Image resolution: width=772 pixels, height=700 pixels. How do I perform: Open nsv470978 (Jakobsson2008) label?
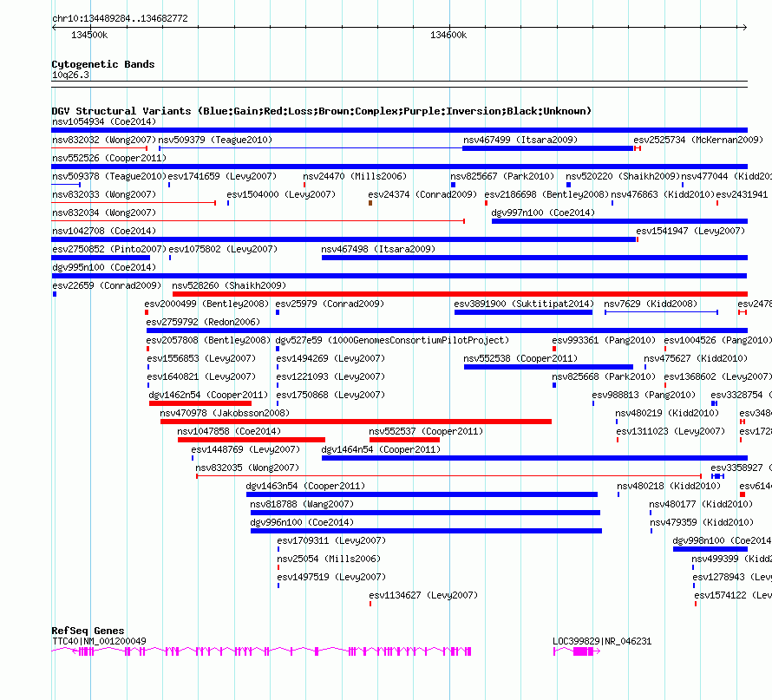225,413
